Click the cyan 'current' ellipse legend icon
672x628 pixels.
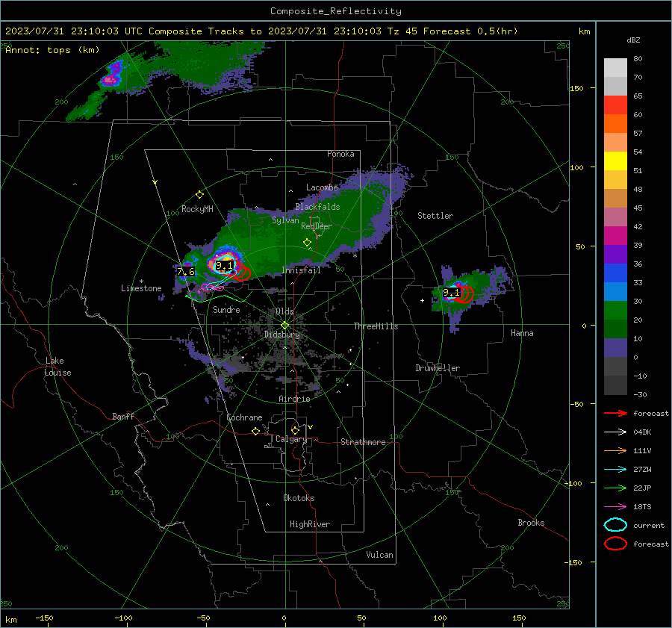(x=615, y=525)
